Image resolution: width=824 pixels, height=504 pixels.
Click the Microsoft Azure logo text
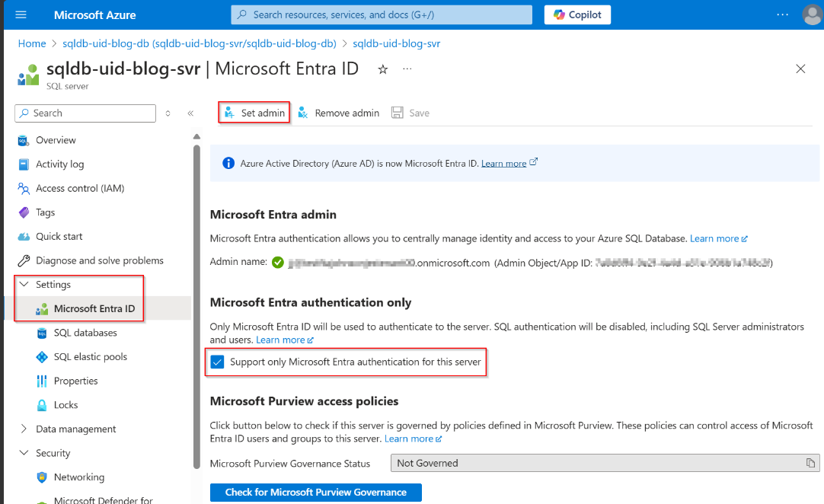tap(94, 15)
